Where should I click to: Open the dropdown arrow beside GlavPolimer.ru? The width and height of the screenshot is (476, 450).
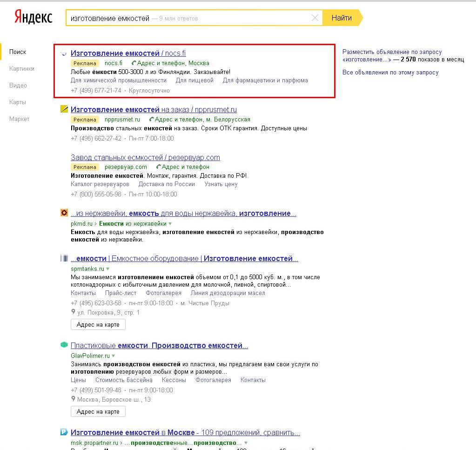tap(114, 356)
